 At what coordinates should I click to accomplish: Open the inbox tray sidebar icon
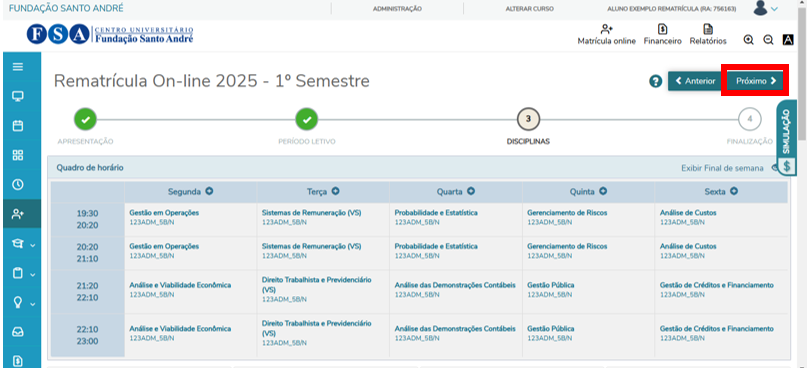(x=18, y=332)
